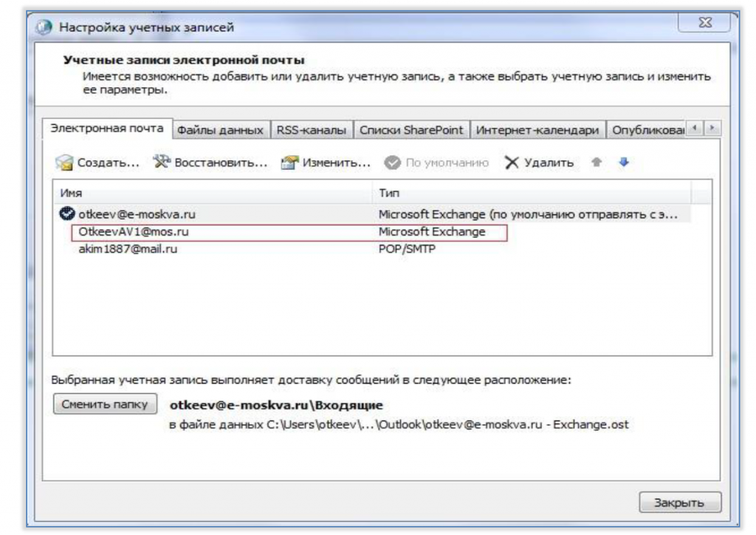Click the Создать (Create) envelope icon

point(65,163)
